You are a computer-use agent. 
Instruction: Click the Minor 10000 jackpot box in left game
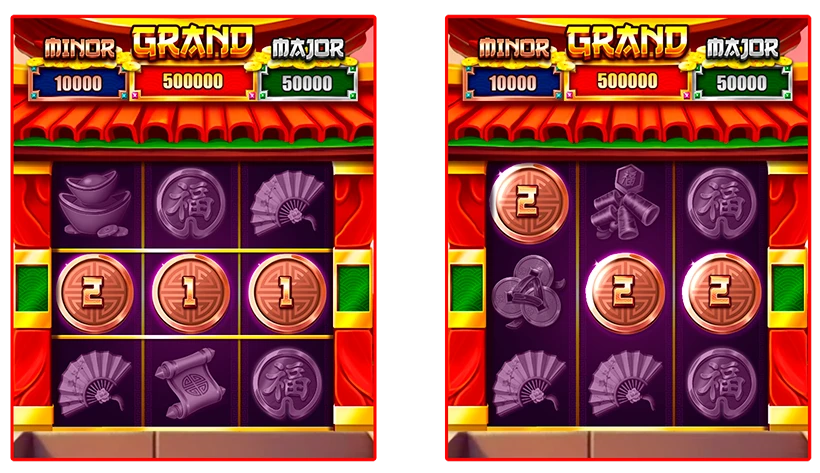click(78, 84)
